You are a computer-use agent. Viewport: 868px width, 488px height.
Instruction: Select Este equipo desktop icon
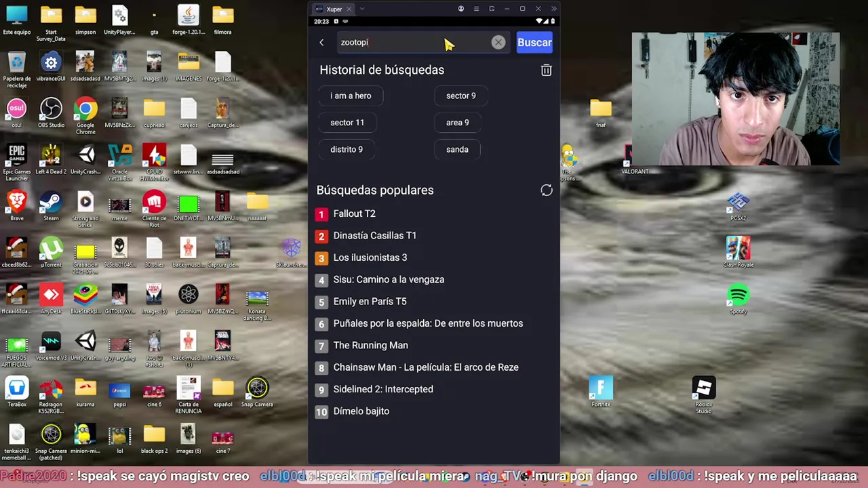[17, 20]
